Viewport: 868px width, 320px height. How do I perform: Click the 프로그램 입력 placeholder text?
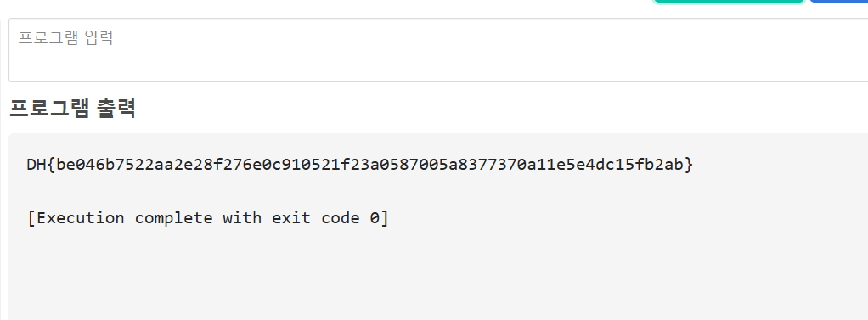tap(66, 37)
